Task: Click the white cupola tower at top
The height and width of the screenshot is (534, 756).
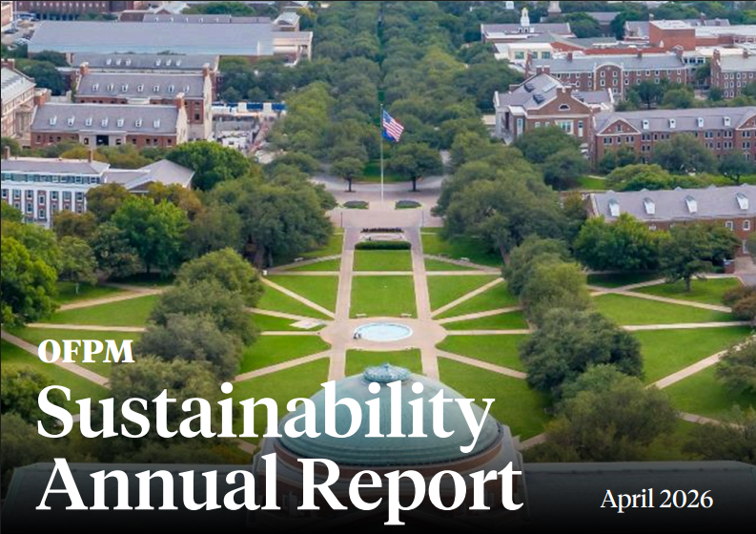Action: click(x=524, y=17)
